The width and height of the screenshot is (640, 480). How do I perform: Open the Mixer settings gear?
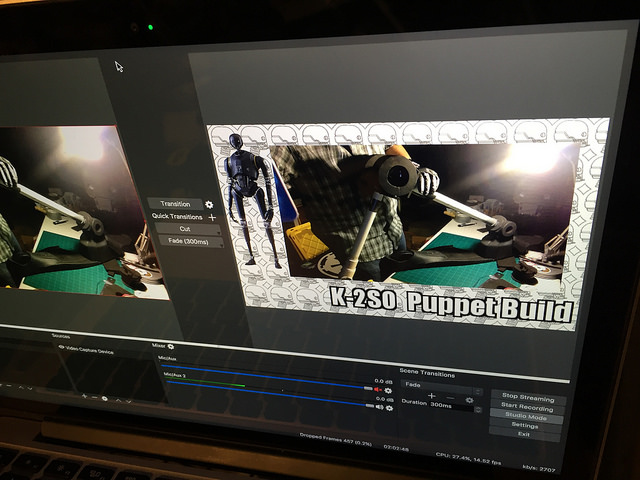coord(171,346)
